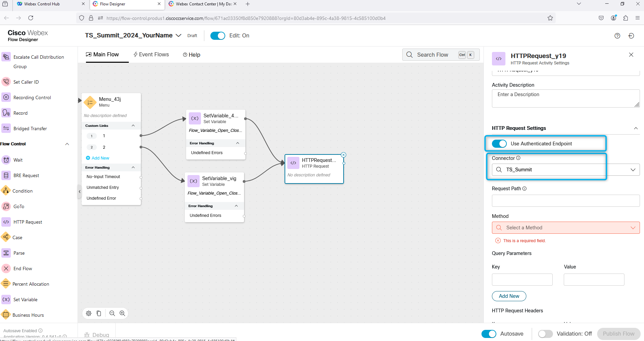Click the query parameter Value field
Screen dimensions: 644x341
(594, 280)
